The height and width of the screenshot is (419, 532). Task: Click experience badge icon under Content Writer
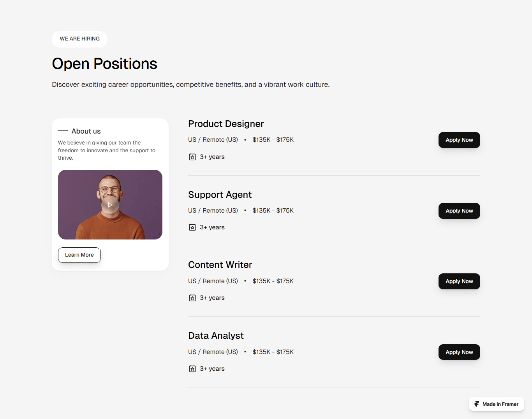[192, 298]
